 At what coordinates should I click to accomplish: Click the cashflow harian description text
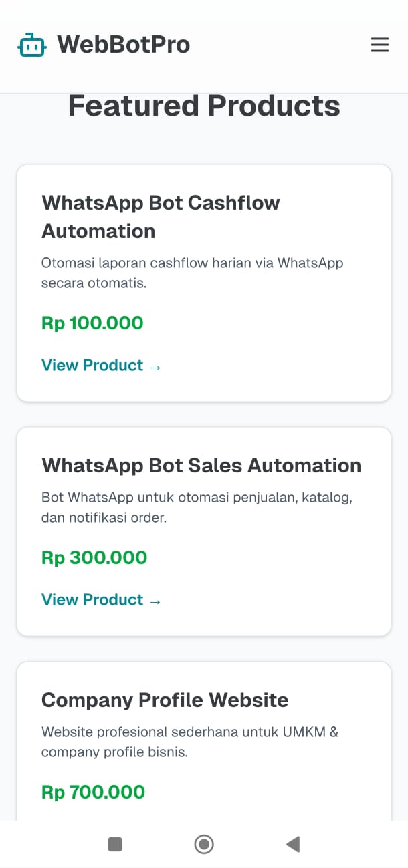point(192,273)
